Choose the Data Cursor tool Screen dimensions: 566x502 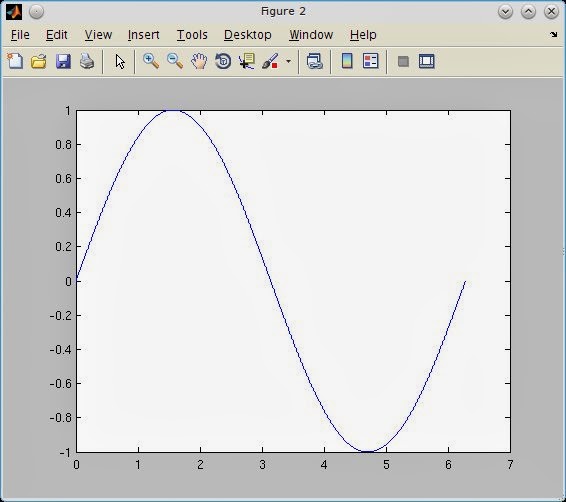(x=247, y=61)
